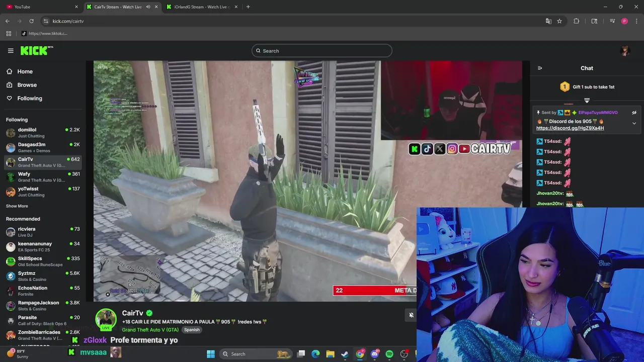Open the weather widget showing 89°F Sunny
The width and height of the screenshot is (644, 362).
(x=18, y=353)
